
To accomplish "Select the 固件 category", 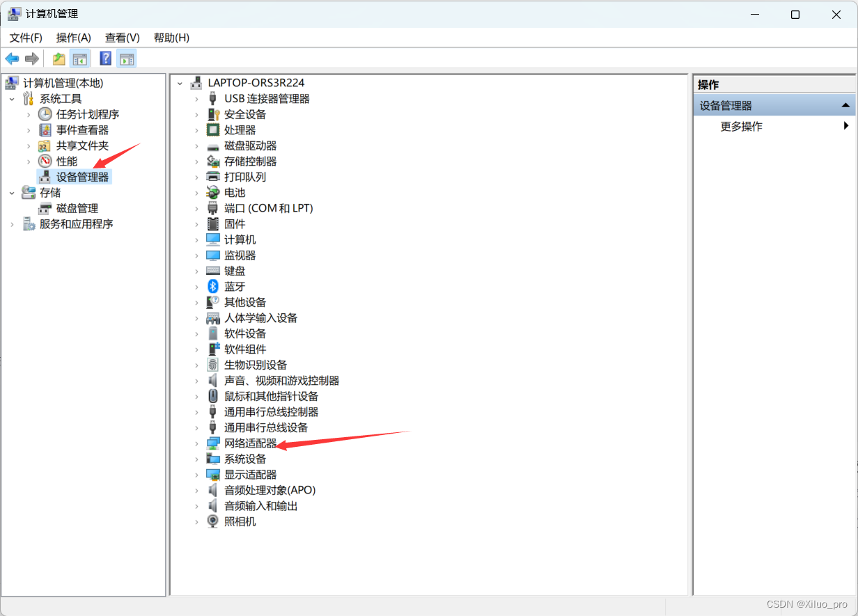I will (235, 224).
